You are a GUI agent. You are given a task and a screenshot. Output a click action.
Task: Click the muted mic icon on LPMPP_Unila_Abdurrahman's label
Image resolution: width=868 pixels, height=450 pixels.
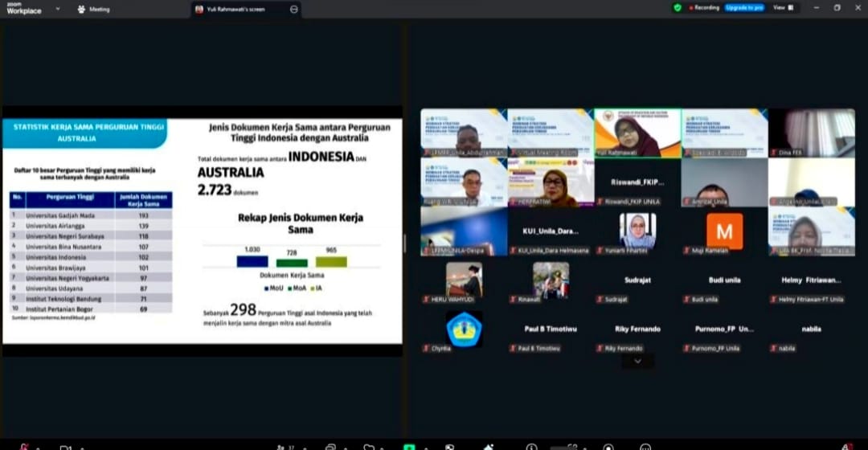tap(426, 152)
